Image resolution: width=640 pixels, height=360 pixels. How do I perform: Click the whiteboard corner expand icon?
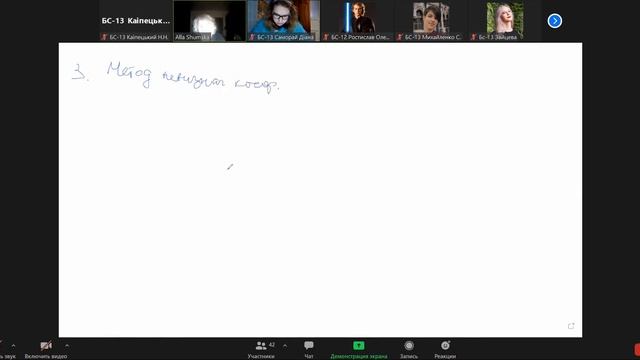(x=571, y=326)
